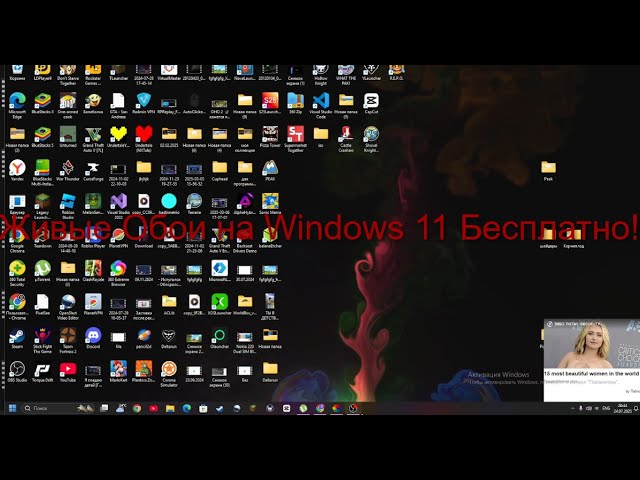Open File Explorer from taskbar
Screen dimensions: 640x480
pyautogui.click(x=170, y=408)
